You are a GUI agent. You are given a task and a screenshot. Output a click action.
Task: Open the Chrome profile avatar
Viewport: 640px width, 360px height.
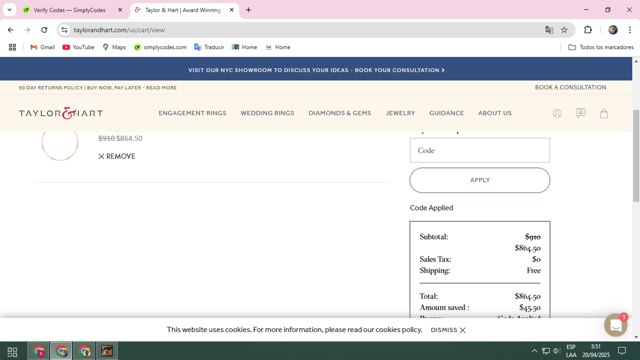(x=613, y=30)
